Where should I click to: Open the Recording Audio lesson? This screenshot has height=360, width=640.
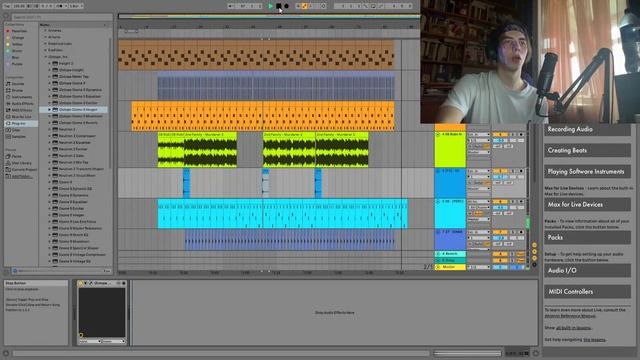(587, 129)
